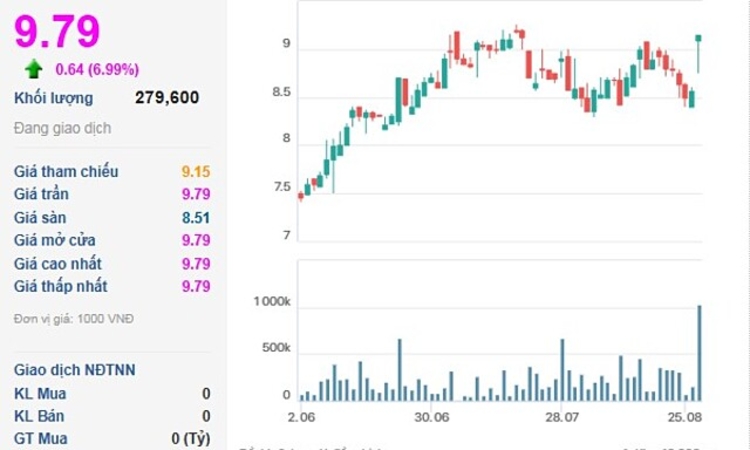Select the Giá tham chiếu row label

(66, 172)
